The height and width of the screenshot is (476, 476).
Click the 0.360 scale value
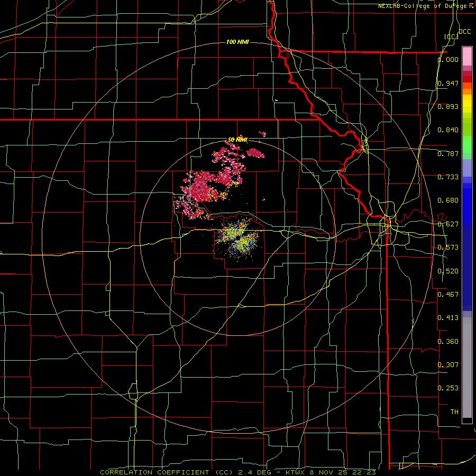[x=448, y=342]
